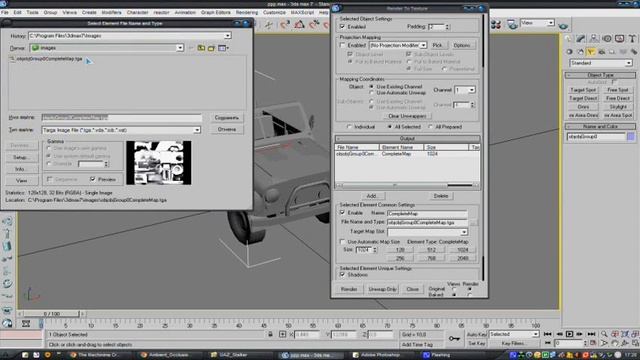Click the Render button in Render To Texture
The height and width of the screenshot is (360, 640).
tap(349, 289)
